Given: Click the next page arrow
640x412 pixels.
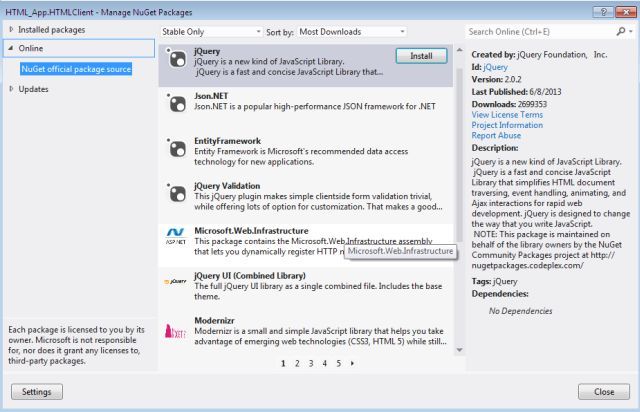Looking at the screenshot, I should tap(352, 363).
